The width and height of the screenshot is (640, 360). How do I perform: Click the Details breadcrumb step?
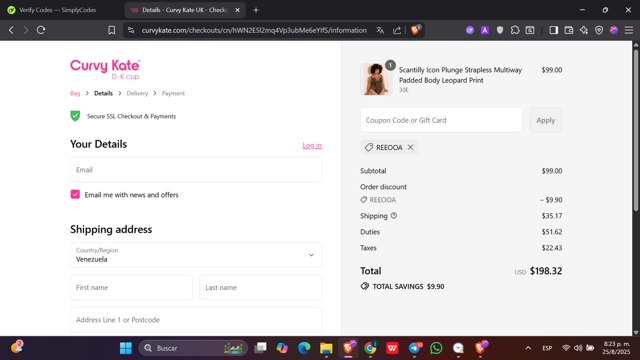click(103, 93)
